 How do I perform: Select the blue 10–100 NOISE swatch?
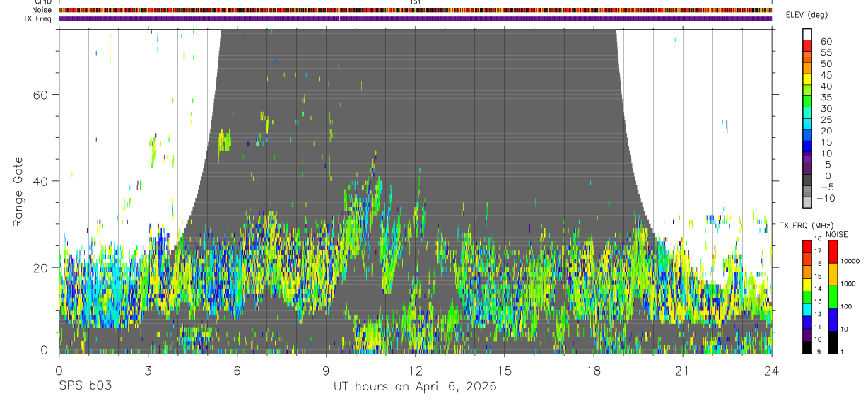(833, 320)
